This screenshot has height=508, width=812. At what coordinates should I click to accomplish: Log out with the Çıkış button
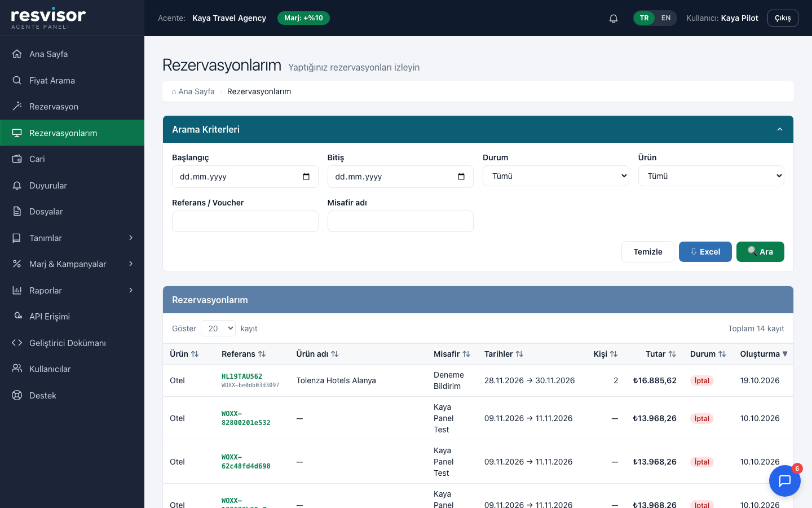tap(783, 18)
